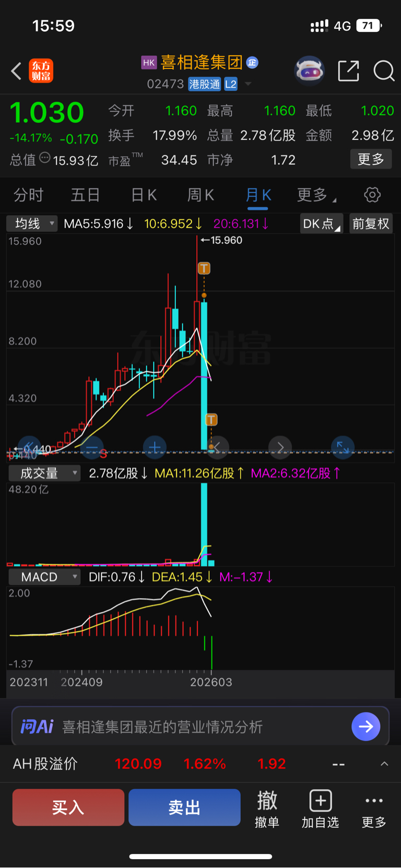Tap the blue verified badge beside 喜相逢集团
Screen dimensions: 401x868
(x=252, y=63)
